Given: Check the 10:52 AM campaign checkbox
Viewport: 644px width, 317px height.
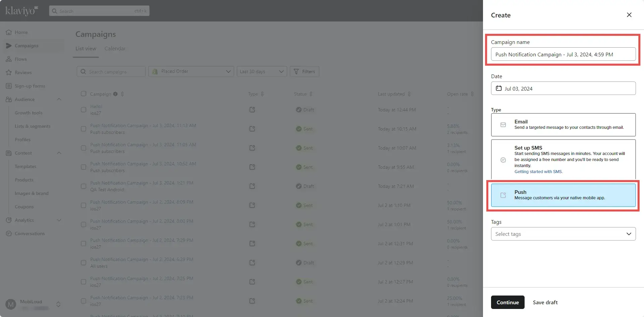Looking at the screenshot, I should 84,167.
